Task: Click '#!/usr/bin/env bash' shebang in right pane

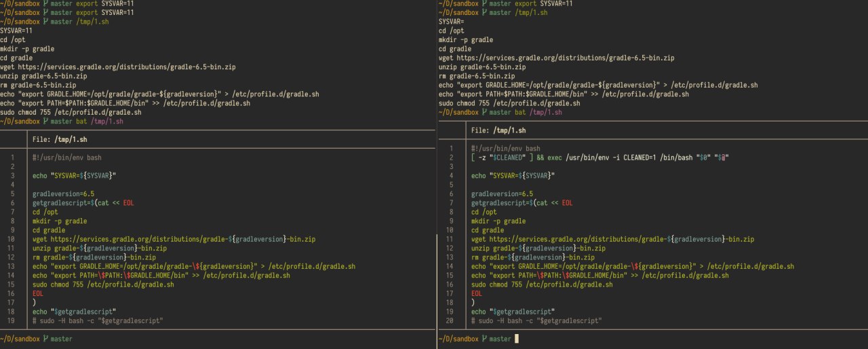Action: tap(505, 149)
